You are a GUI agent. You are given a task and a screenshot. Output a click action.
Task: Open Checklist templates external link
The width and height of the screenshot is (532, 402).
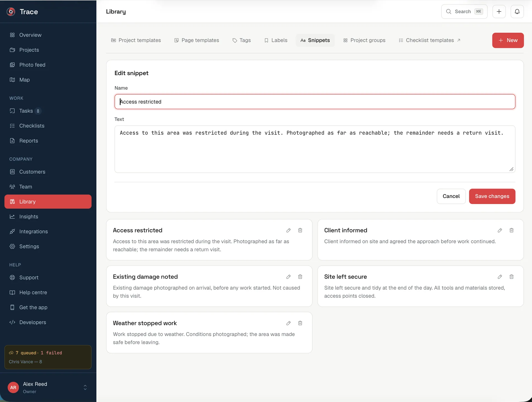click(x=429, y=40)
